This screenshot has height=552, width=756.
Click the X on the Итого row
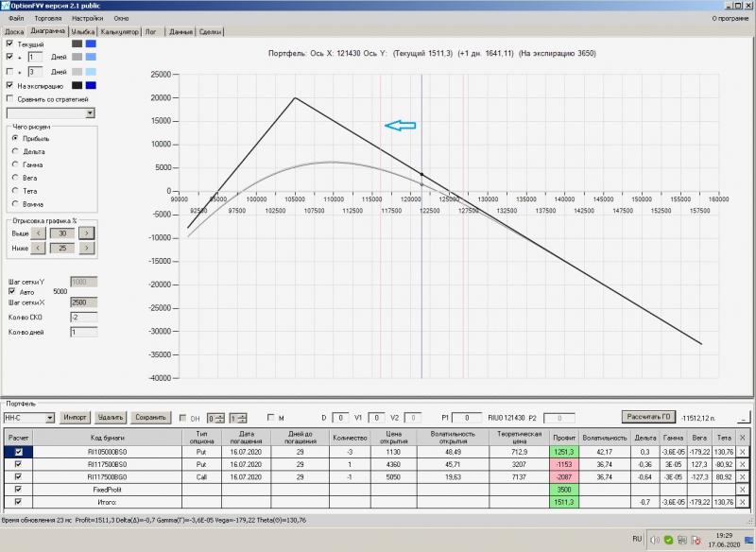[x=742, y=502]
